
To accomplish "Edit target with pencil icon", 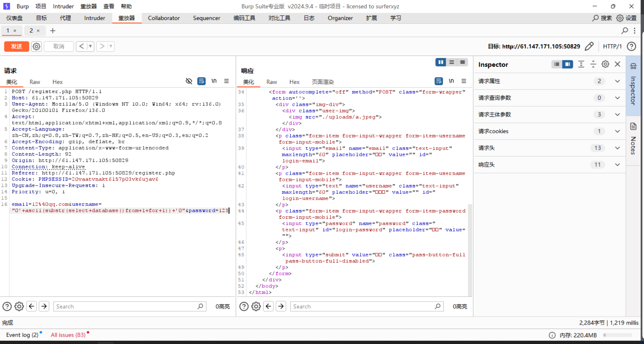I will [x=589, y=46].
